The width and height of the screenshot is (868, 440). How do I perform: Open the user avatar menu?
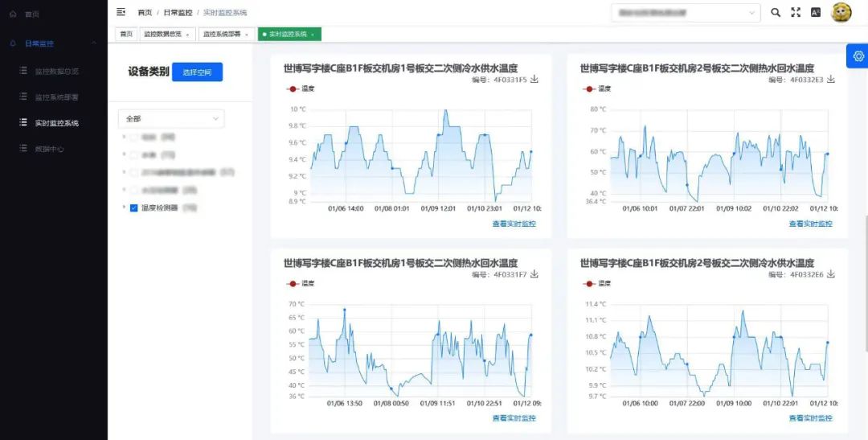(x=841, y=12)
